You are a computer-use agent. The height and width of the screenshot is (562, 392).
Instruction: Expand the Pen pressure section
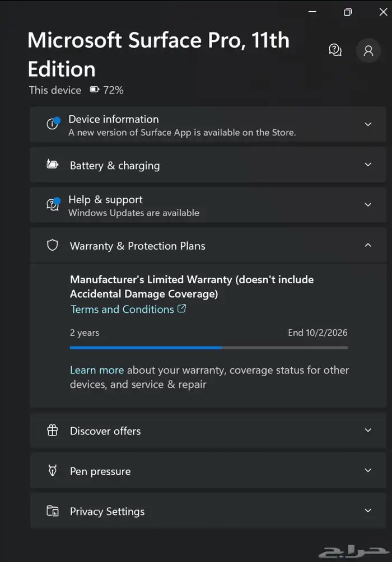[368, 471]
